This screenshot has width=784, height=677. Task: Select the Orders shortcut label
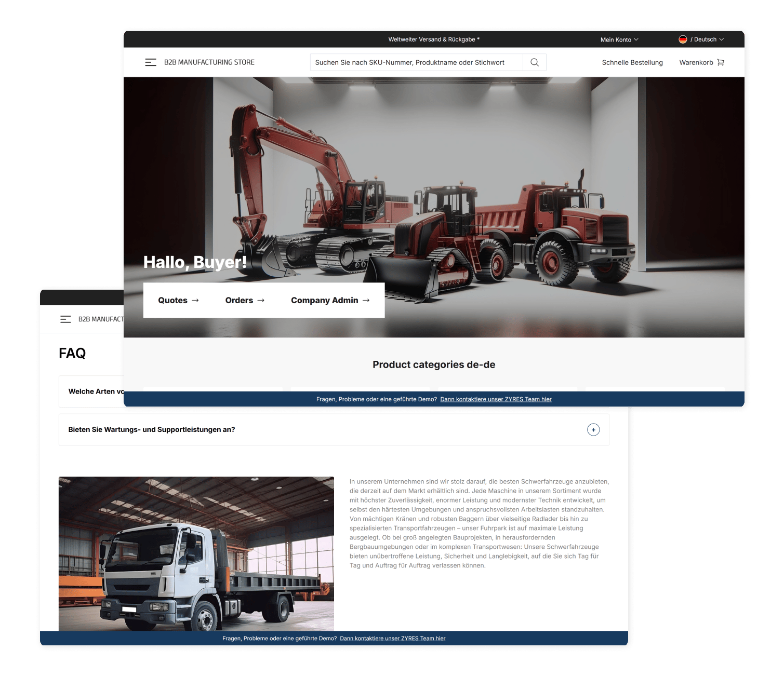pyautogui.click(x=239, y=301)
